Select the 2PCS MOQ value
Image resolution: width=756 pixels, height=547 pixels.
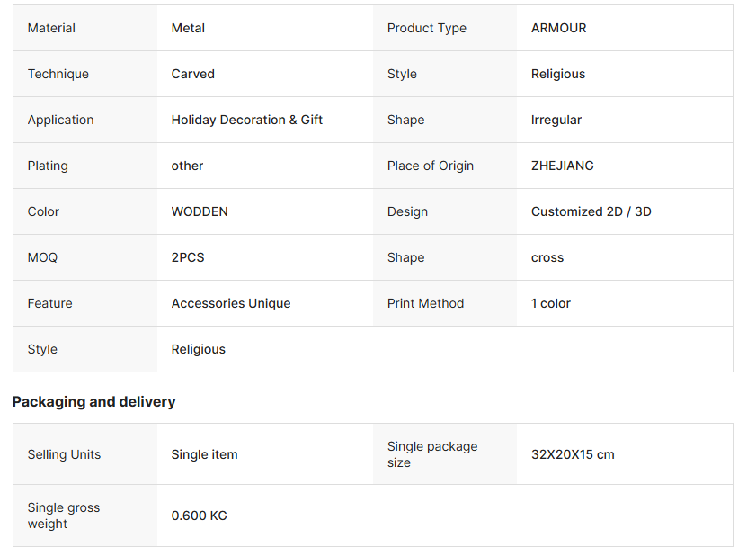point(188,257)
